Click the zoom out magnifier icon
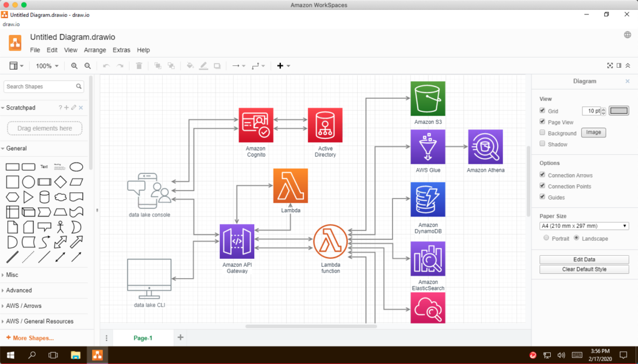 pyautogui.click(x=88, y=66)
